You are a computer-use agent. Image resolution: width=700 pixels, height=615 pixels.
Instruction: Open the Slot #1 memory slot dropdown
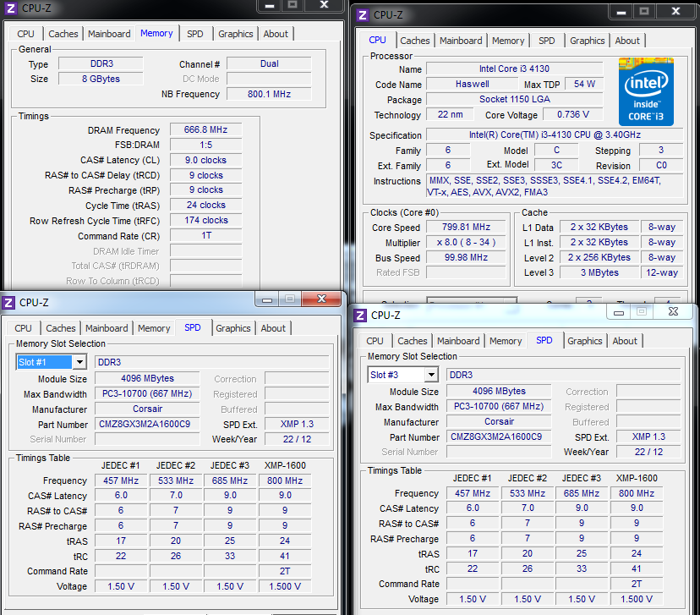tap(80, 362)
